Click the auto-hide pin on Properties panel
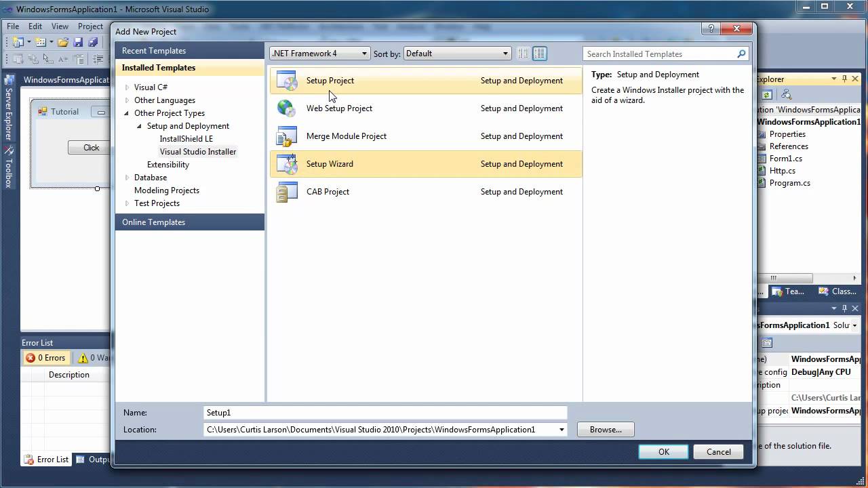The width and height of the screenshot is (868, 488). click(844, 308)
